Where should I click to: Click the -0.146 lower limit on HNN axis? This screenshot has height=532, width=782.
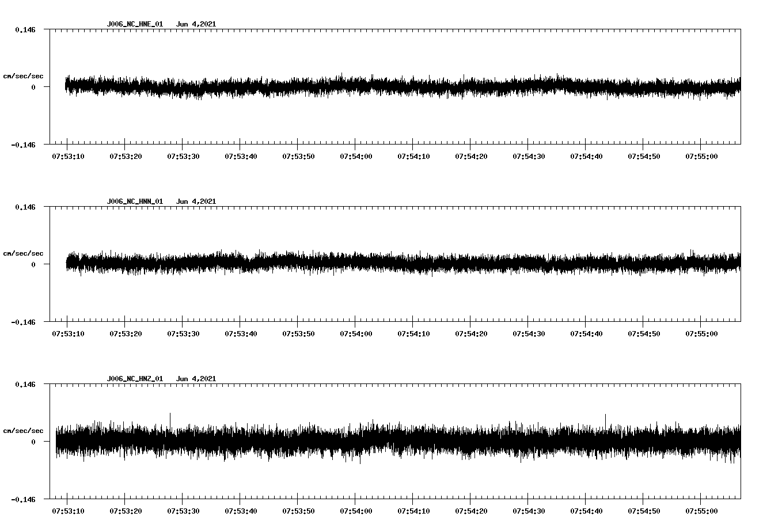tap(23, 322)
